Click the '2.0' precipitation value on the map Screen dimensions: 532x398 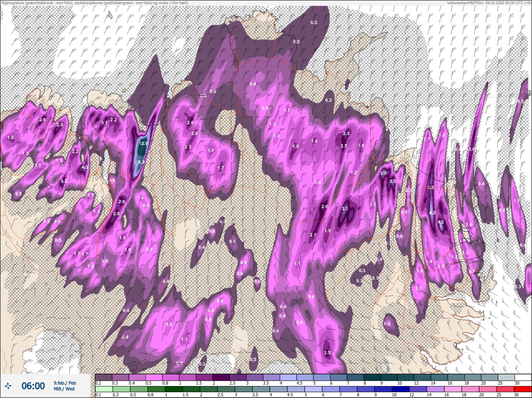195,133
